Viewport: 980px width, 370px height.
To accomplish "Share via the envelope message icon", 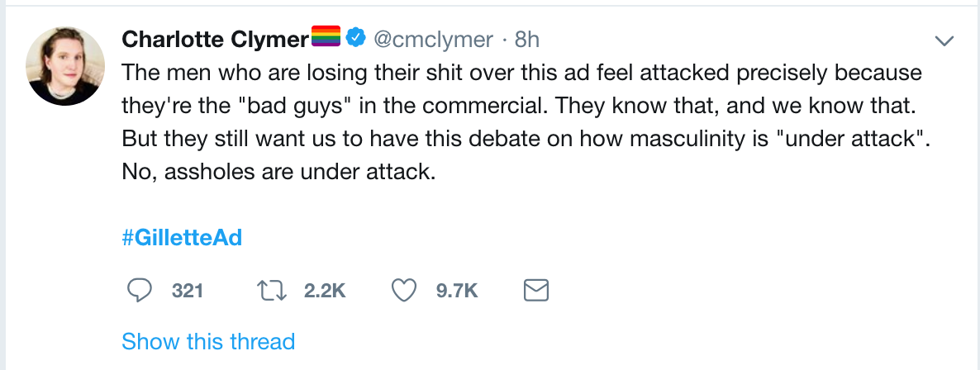I will (x=537, y=290).
